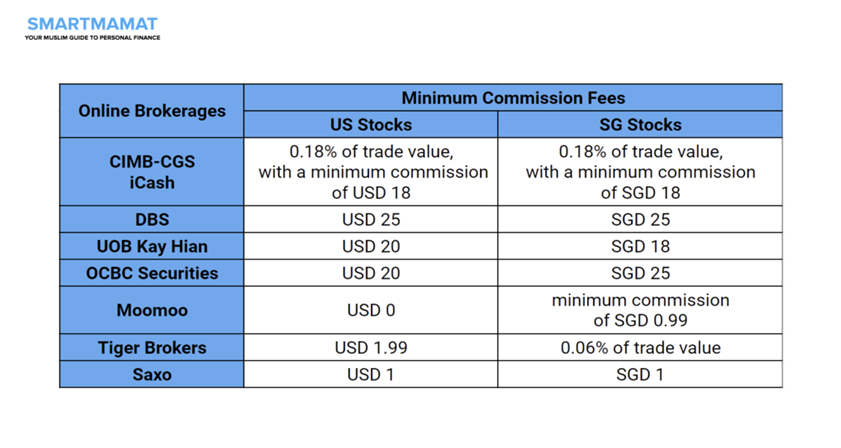Select the Saxo row label

coord(152,374)
